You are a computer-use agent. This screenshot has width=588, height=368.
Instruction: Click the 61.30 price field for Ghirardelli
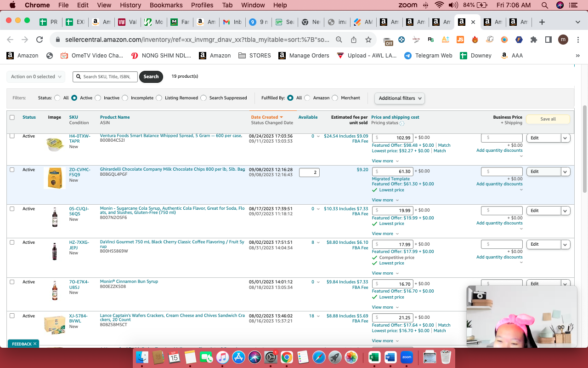[392, 172]
